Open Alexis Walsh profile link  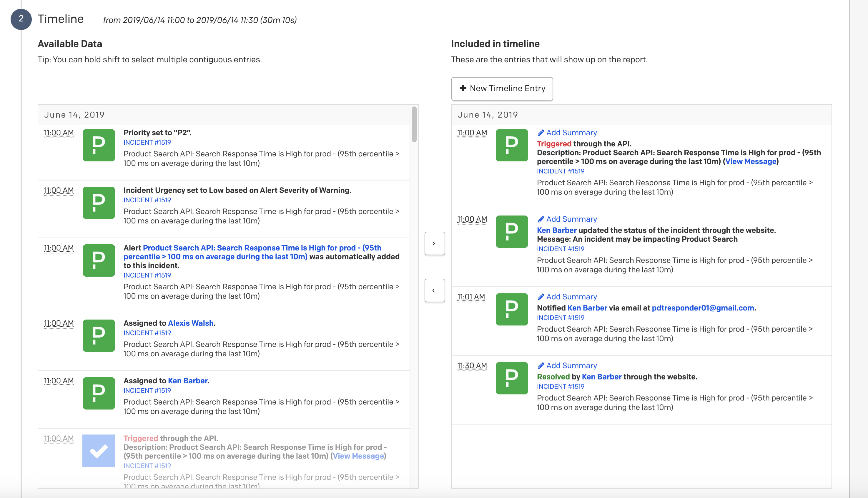[191, 323]
